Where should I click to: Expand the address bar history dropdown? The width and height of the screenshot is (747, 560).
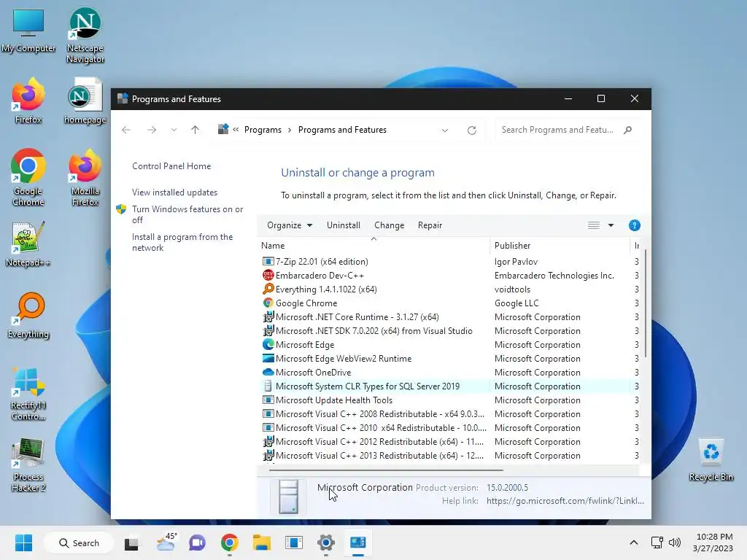coord(444,130)
